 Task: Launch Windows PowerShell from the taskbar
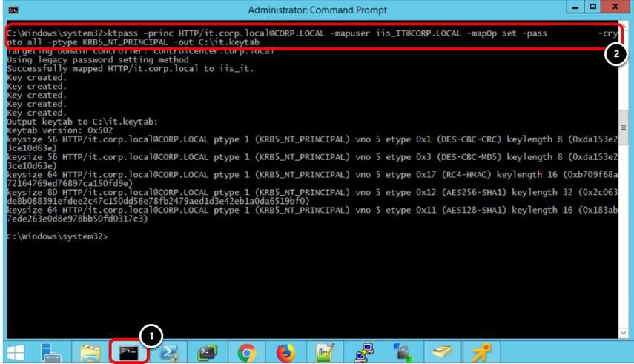168,353
